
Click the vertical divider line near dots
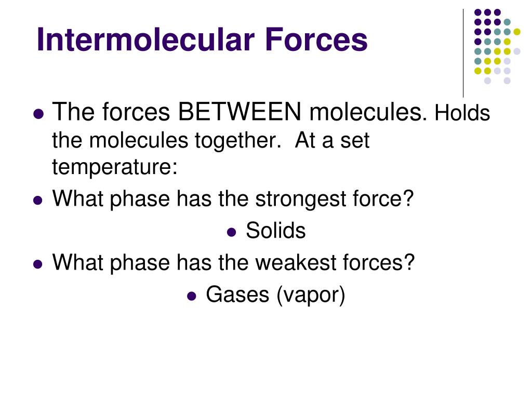[x=463, y=54]
